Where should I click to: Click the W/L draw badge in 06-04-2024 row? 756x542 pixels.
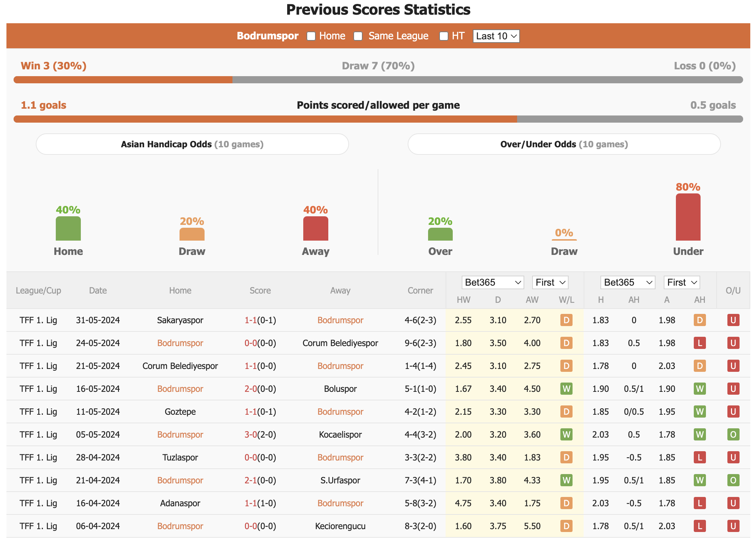(x=566, y=526)
